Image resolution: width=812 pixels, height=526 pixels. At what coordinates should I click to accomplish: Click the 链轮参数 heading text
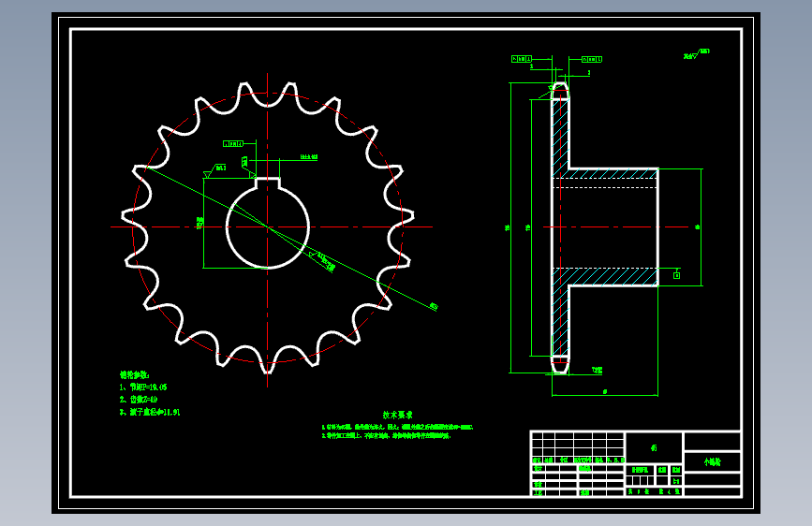(134, 374)
